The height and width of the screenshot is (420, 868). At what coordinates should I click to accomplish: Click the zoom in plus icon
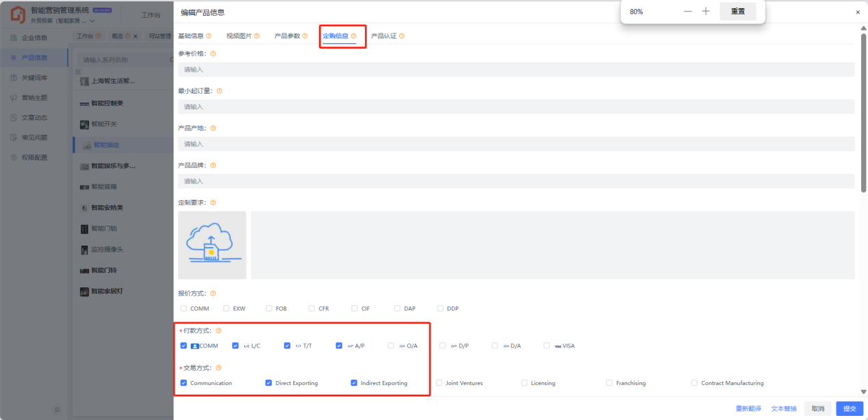706,12
